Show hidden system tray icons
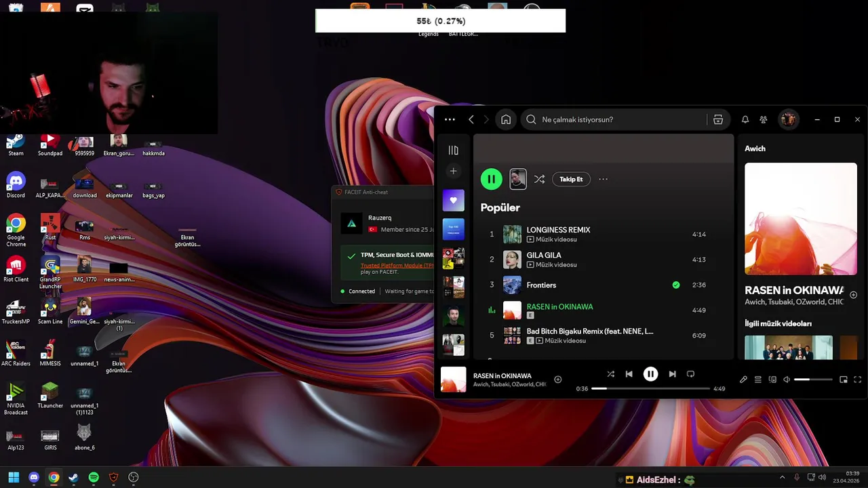Screen dimensions: 868x488 click(x=782, y=477)
